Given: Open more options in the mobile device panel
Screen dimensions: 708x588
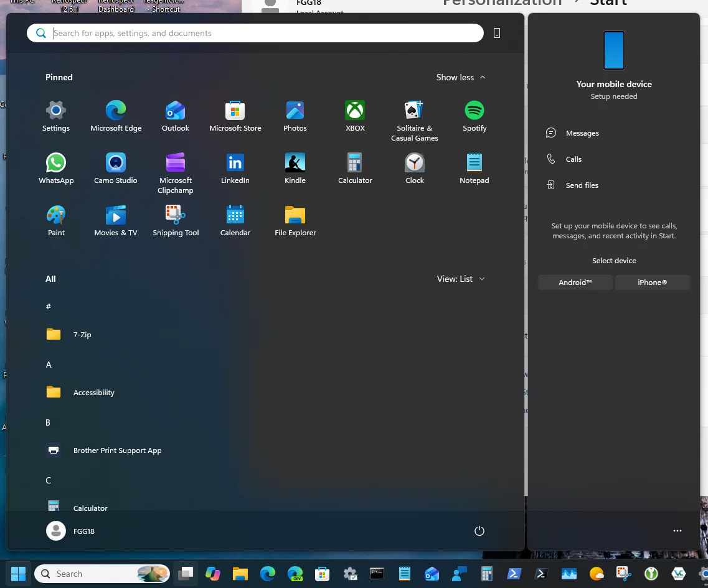Looking at the screenshot, I should (677, 531).
